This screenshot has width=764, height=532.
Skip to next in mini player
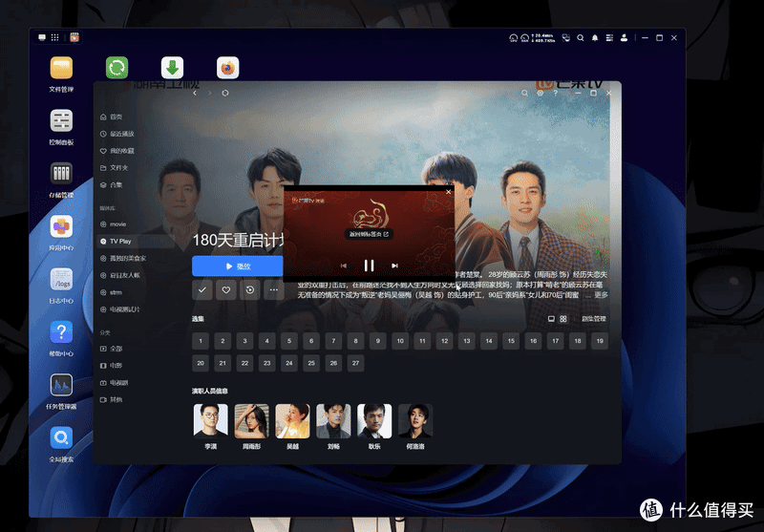[394, 266]
